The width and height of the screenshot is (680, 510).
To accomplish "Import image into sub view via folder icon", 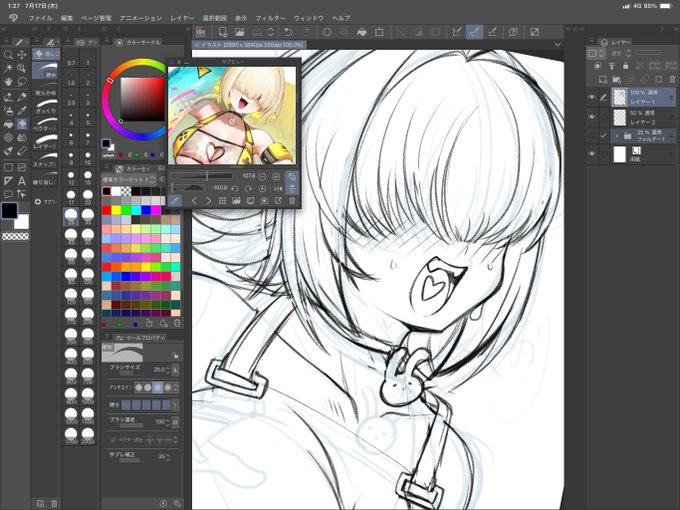I will coord(236,201).
